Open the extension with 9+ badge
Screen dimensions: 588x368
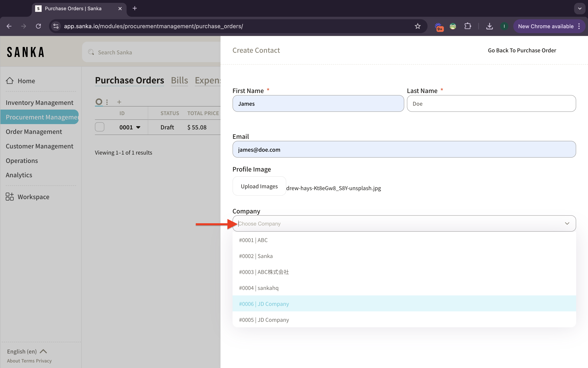439,27
